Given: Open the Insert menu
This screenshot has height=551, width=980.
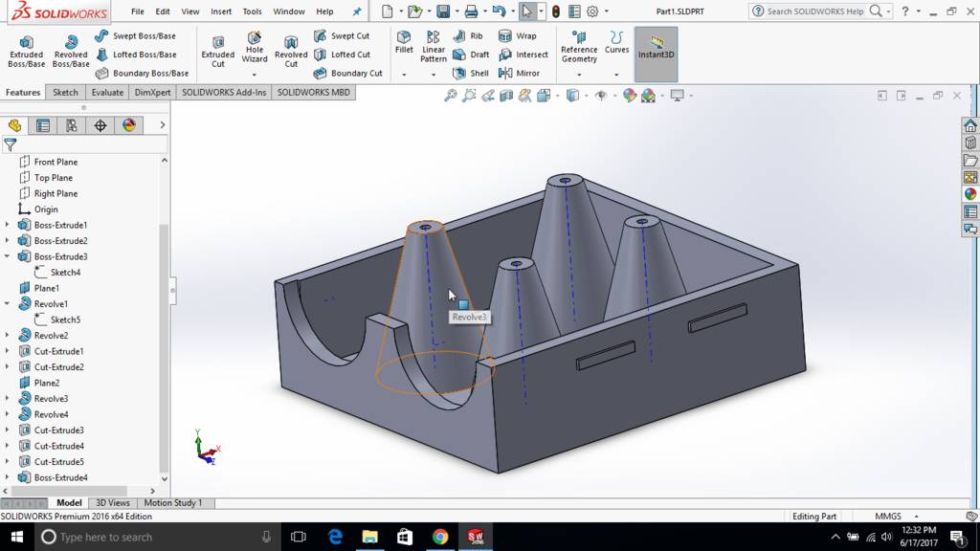Looking at the screenshot, I should pyautogui.click(x=221, y=11).
